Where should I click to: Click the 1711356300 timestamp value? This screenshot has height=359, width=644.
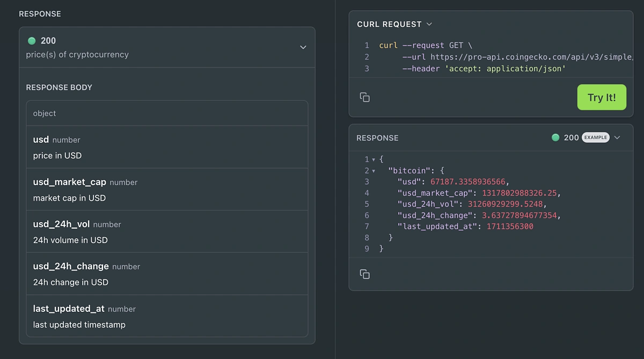point(510,226)
